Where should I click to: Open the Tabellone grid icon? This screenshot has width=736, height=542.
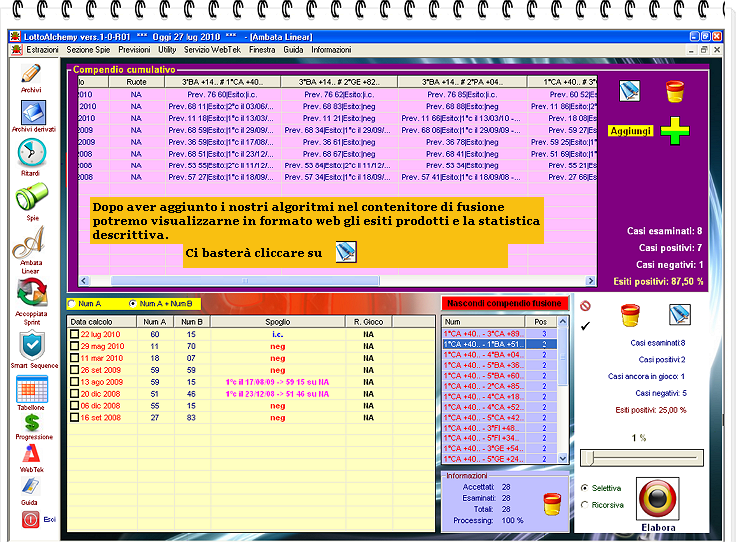31,389
